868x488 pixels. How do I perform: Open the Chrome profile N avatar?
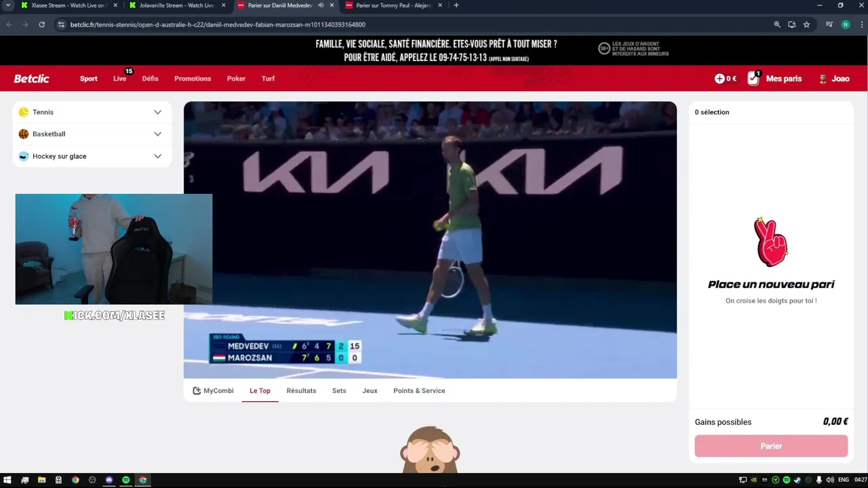pos(845,24)
